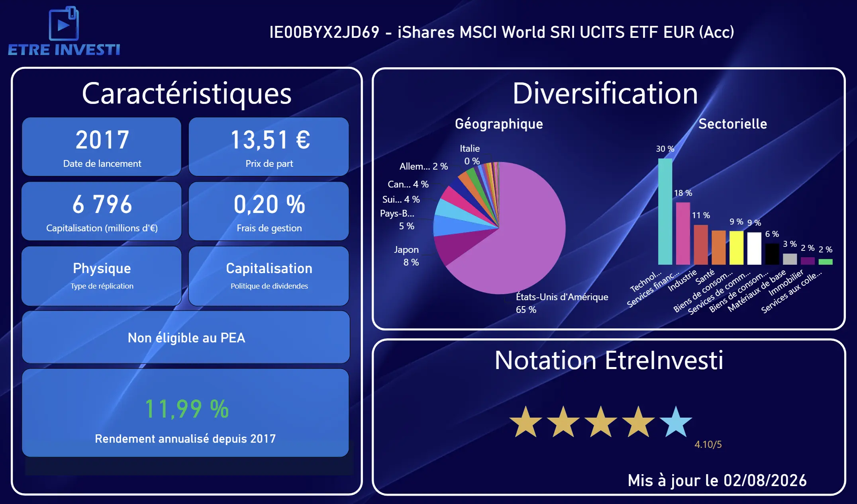Click the pink Services financ... bar

click(683, 233)
